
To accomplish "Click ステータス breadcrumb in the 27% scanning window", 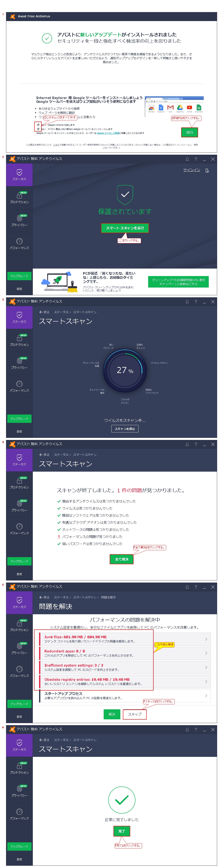I will pos(61,312).
